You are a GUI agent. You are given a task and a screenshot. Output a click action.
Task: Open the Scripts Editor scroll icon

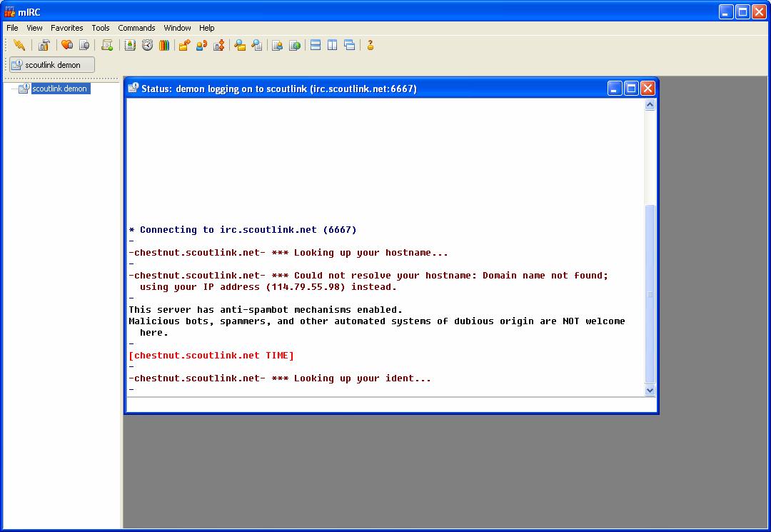(x=107, y=45)
